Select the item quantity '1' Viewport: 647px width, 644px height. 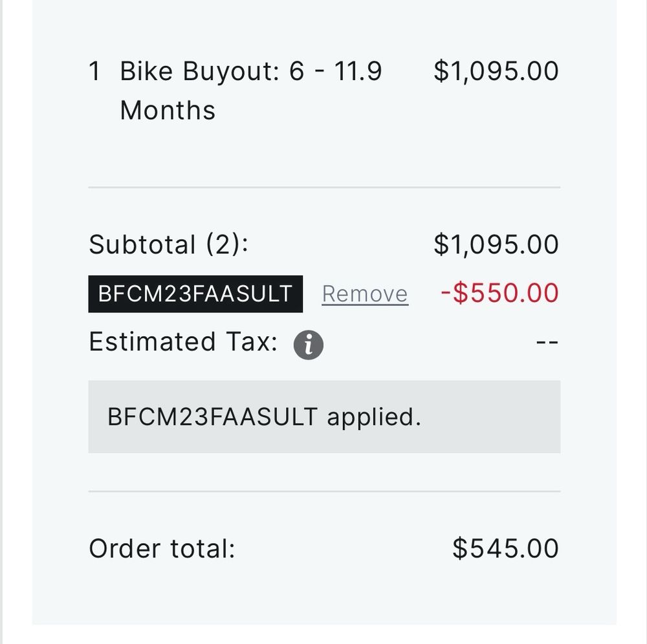click(x=97, y=70)
